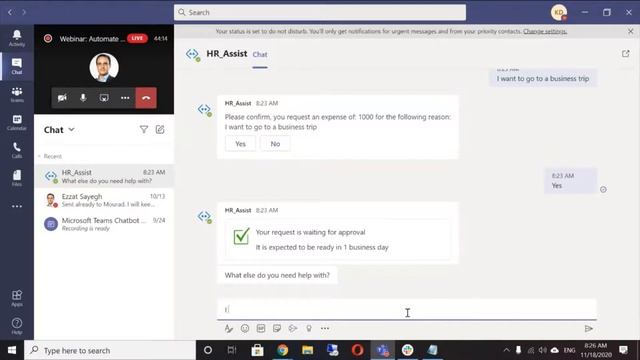
Task: Hang up the webinar call
Action: point(146,98)
